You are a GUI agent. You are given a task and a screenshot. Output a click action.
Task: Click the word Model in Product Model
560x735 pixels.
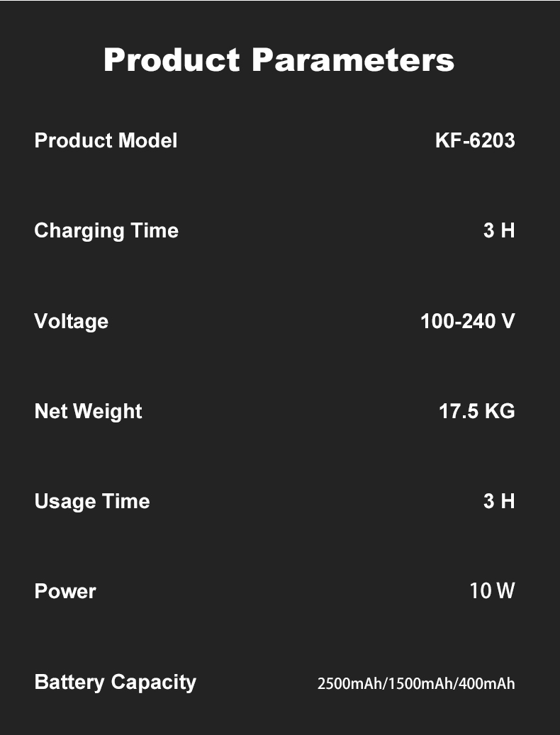(147, 140)
